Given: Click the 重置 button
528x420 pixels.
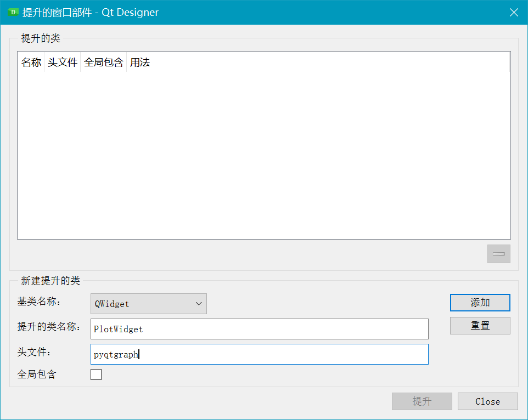Looking at the screenshot, I should (480, 326).
